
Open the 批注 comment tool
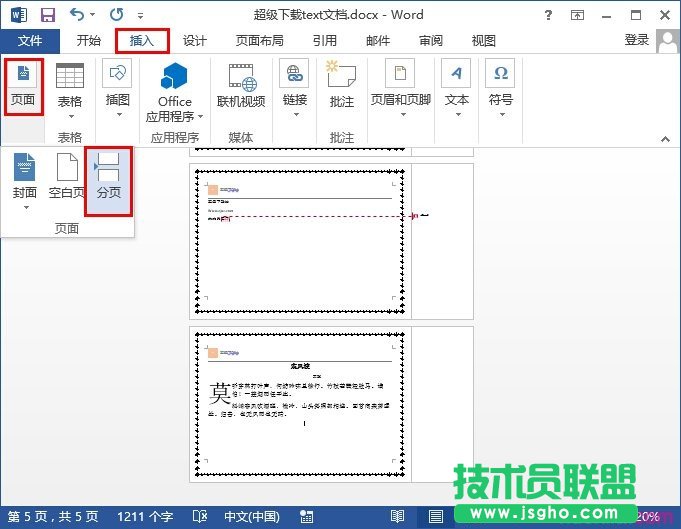pyautogui.click(x=341, y=88)
